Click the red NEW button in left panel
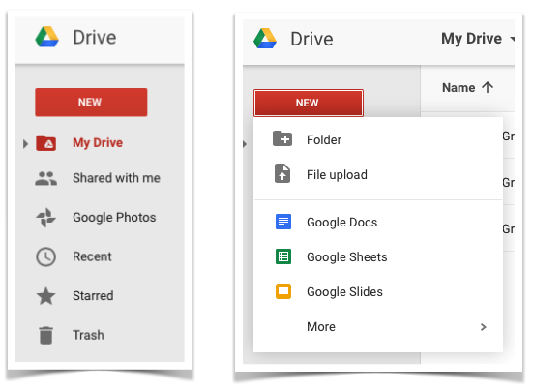Image resolution: width=533 pixels, height=392 pixels. [x=91, y=103]
